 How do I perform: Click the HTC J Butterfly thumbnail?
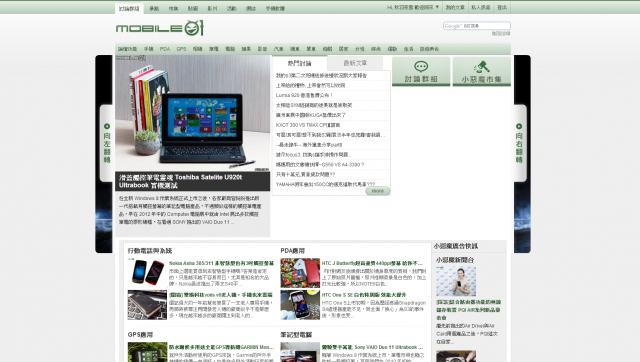click(300, 273)
